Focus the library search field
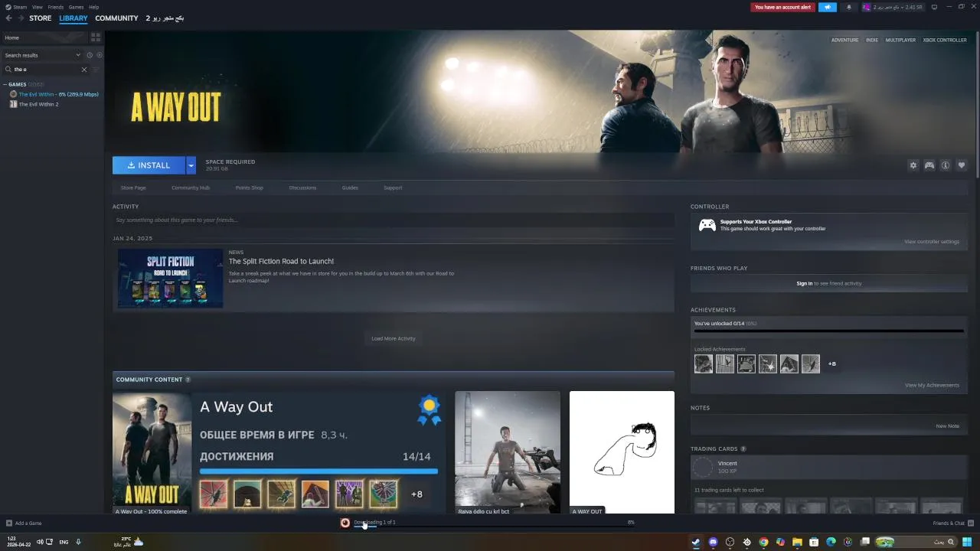Viewport: 980px width, 551px height. click(44, 69)
